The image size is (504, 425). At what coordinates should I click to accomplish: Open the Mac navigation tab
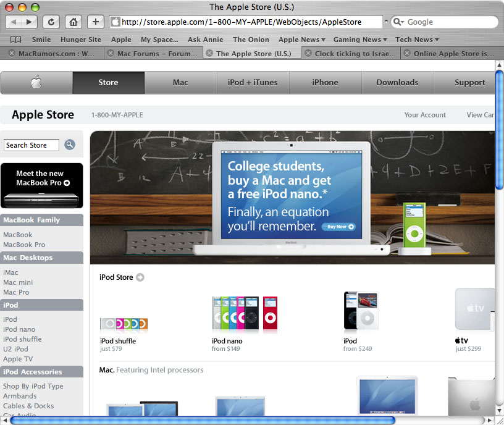pos(180,83)
